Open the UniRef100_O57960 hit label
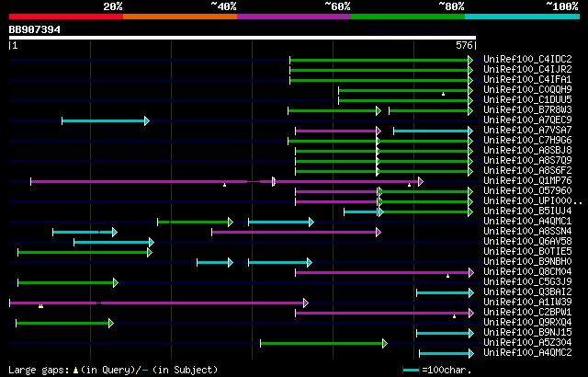The image size is (588, 377). click(x=527, y=191)
